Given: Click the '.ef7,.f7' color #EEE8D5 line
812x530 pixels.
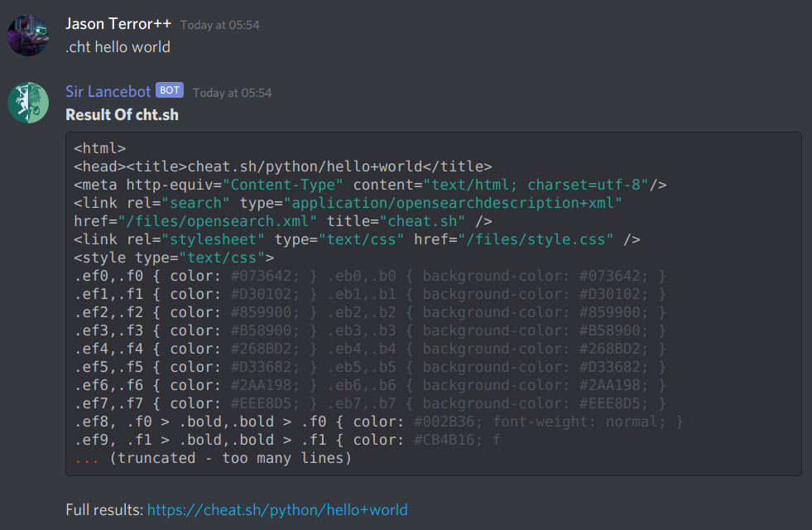Looking at the screenshot, I should point(370,403).
